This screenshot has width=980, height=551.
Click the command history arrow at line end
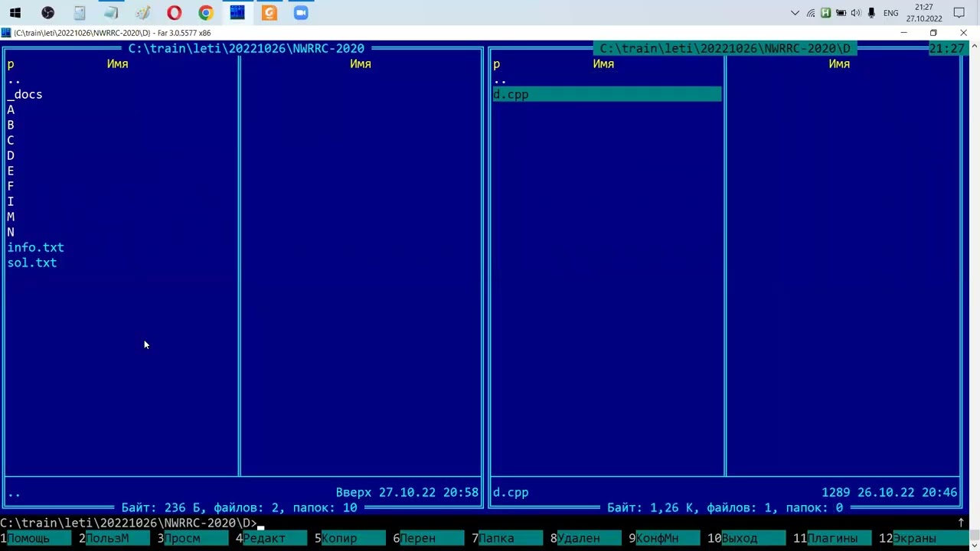click(x=961, y=523)
